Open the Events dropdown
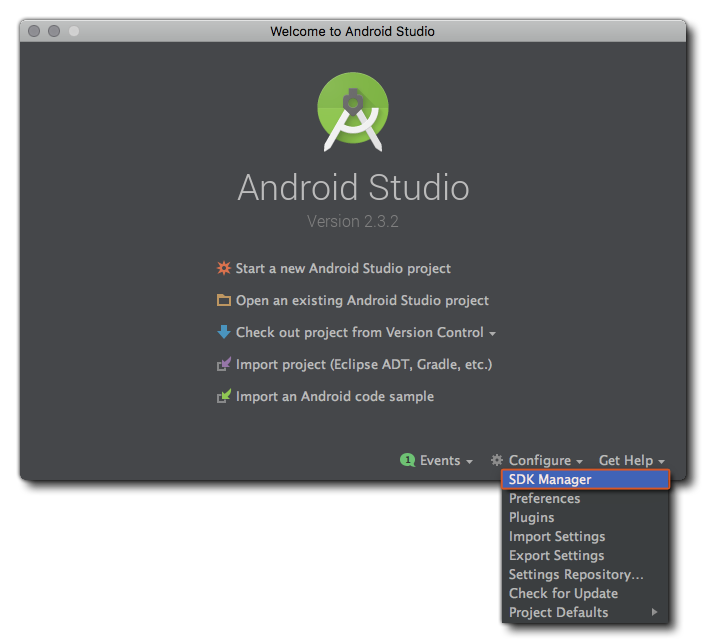 (x=446, y=460)
